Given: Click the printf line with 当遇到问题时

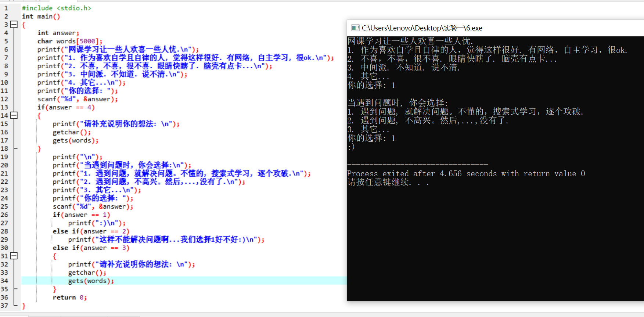Looking at the screenshot, I should pos(122,165).
